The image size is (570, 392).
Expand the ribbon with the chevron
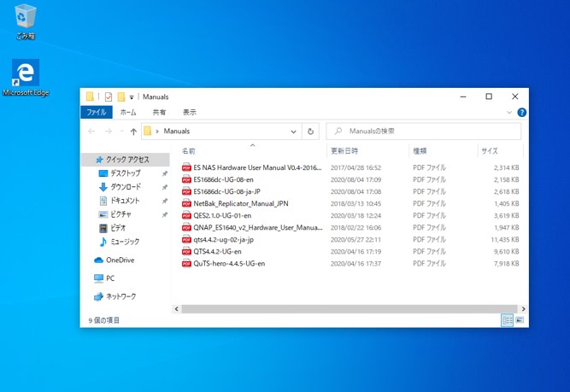[510, 113]
